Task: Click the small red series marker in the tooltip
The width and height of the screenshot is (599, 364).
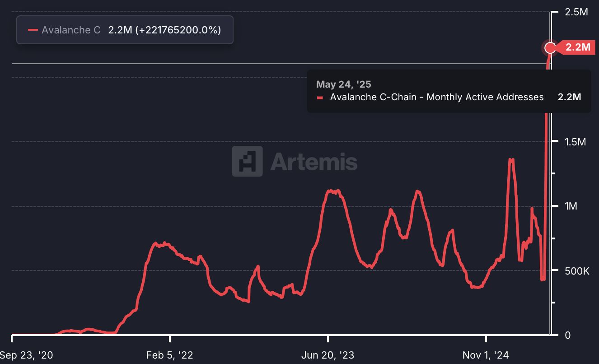Action: tap(320, 97)
